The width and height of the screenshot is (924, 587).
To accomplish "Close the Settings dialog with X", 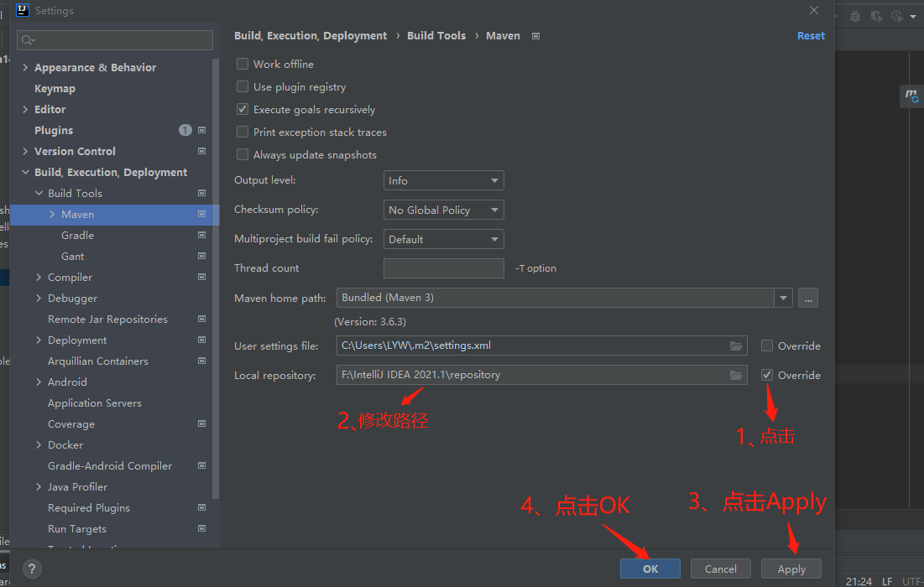I will pos(814,10).
